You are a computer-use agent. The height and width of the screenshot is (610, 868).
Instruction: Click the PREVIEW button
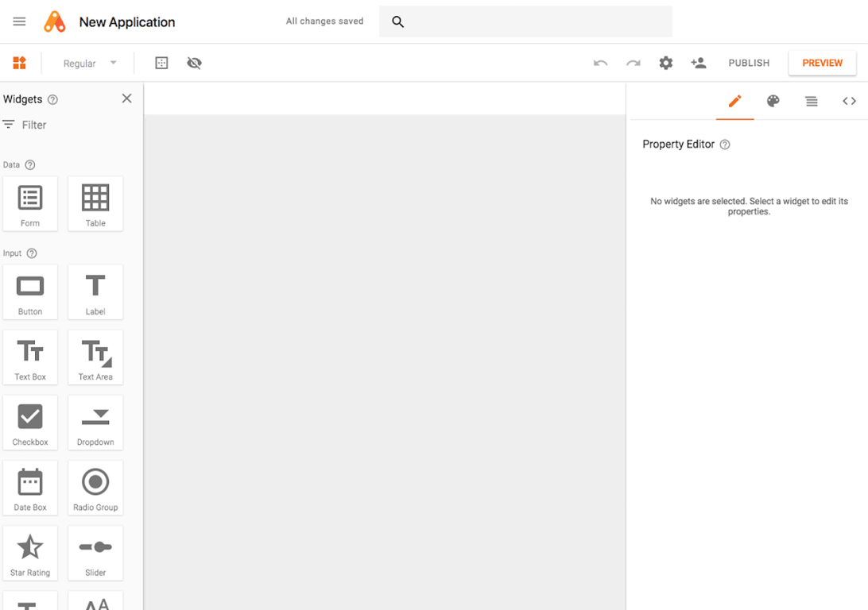tap(822, 63)
